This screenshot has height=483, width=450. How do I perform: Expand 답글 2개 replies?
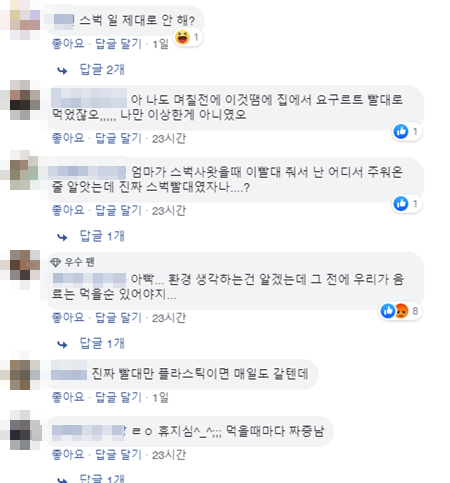tap(102, 70)
